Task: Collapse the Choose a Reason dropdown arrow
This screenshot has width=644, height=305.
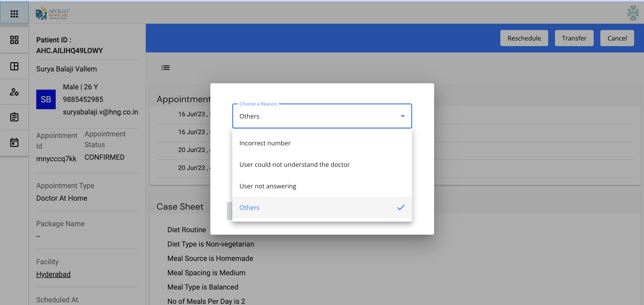Action: point(403,116)
